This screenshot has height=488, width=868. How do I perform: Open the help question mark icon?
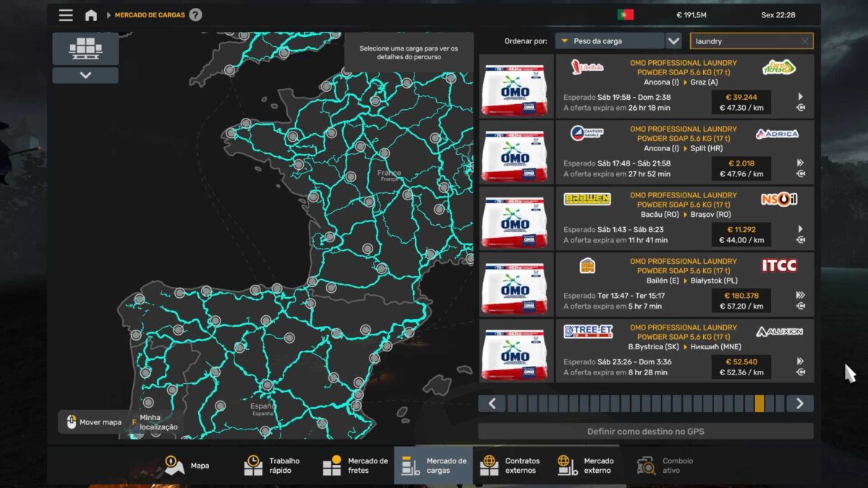[x=195, y=15]
